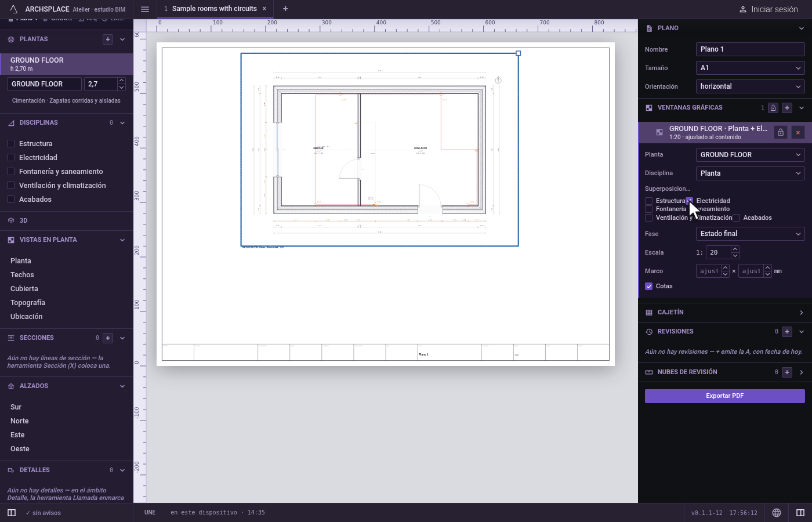Increase the Escala value with stepper up

point(735,249)
